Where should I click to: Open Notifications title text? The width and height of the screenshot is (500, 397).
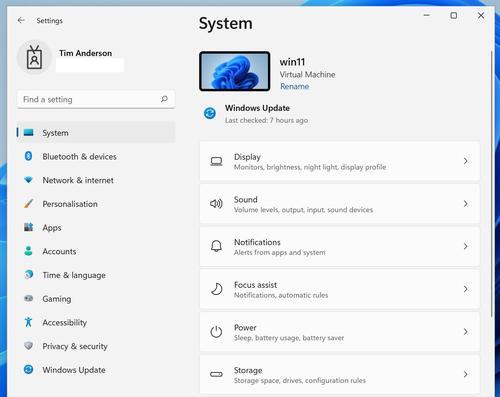point(257,242)
